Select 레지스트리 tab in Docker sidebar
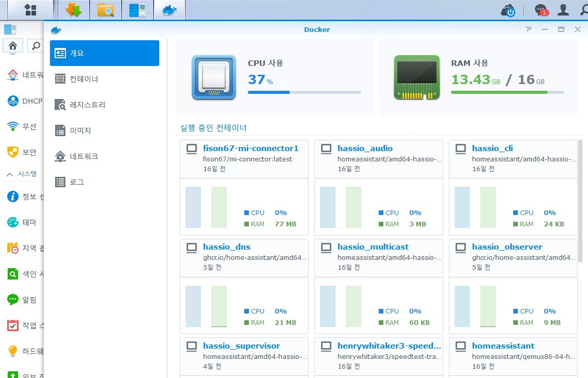 click(x=105, y=105)
